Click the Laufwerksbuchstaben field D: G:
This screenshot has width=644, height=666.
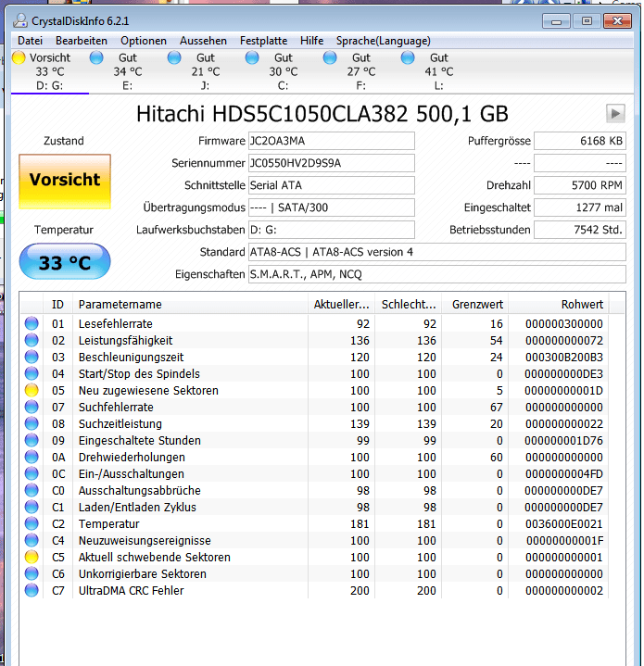click(x=332, y=230)
